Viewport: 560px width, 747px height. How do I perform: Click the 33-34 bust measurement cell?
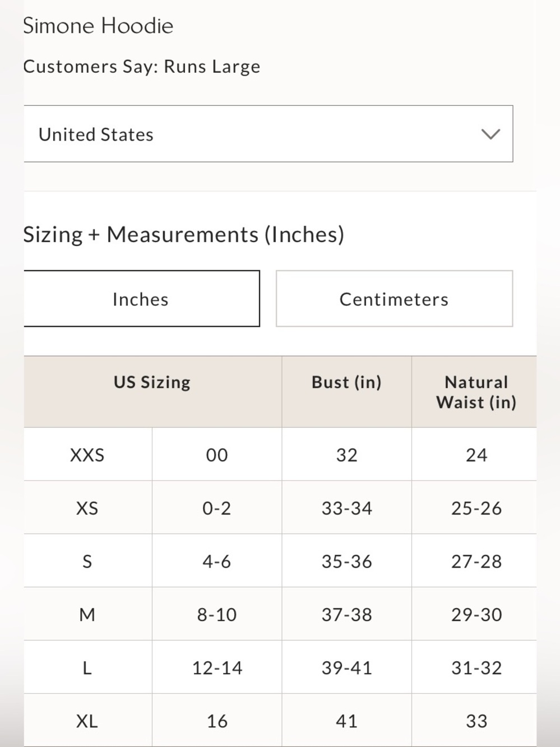coord(346,508)
